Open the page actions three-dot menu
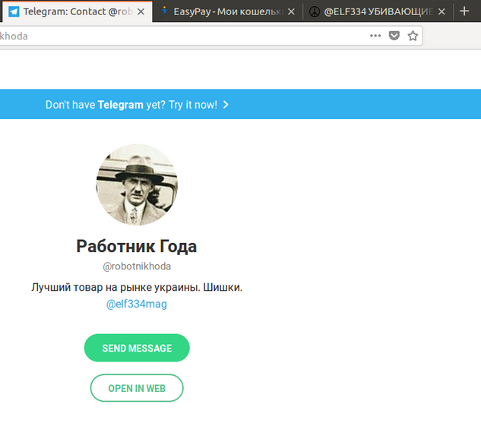The image size is (481, 448). tap(375, 36)
